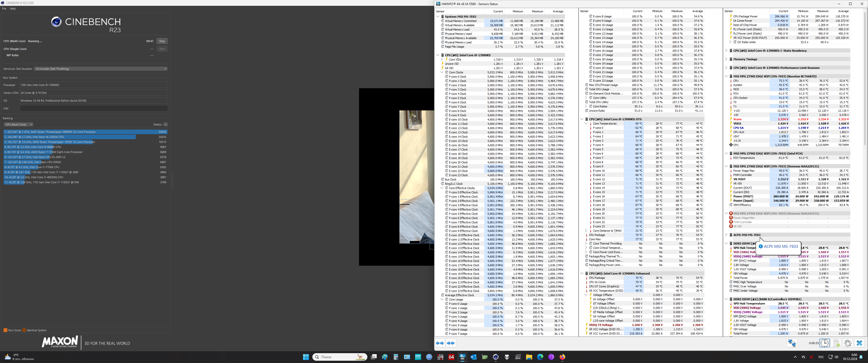868x363 pixels.
Task: Open File Explorer from the taskbar
Action: pos(529,357)
